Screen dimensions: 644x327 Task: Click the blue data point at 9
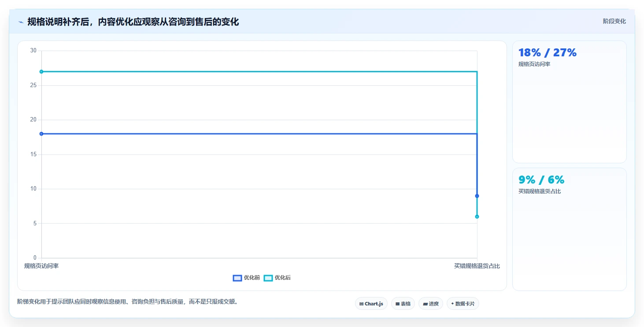pyautogui.click(x=477, y=196)
